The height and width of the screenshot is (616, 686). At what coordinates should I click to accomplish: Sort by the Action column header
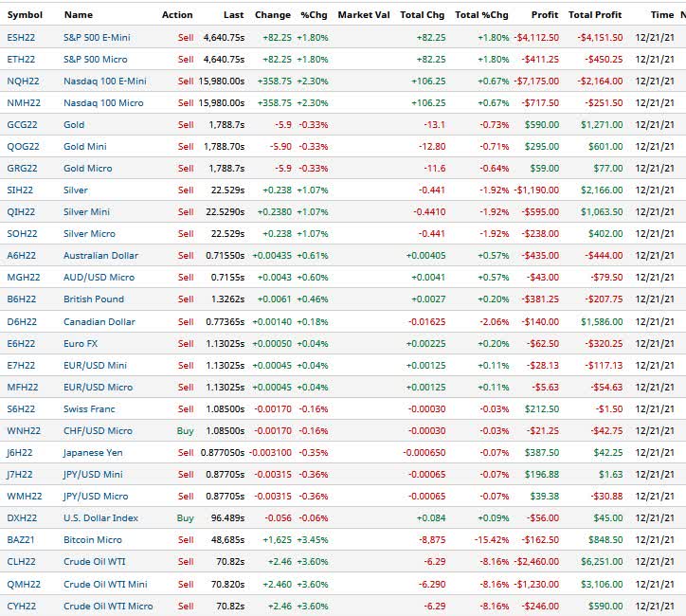pos(177,15)
